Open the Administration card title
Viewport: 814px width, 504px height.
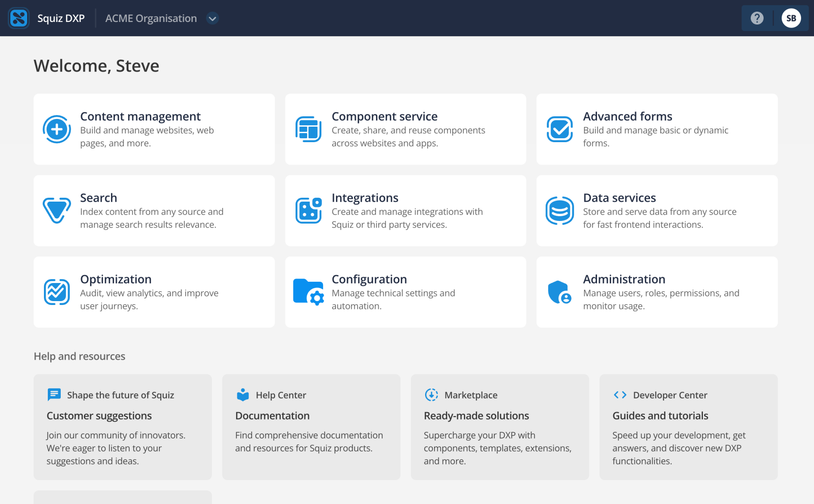pyautogui.click(x=624, y=279)
